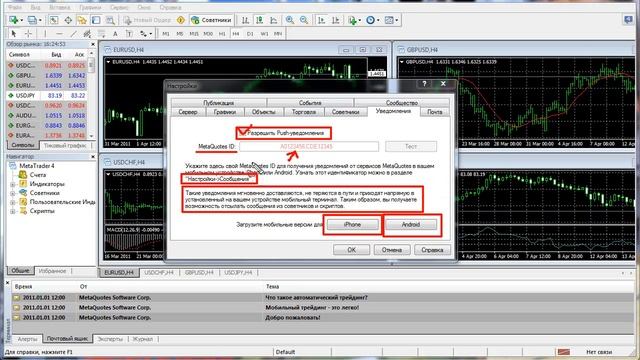Select the H4 timeframe button
Viewport: 640px width, 360px height.
click(x=236, y=33)
